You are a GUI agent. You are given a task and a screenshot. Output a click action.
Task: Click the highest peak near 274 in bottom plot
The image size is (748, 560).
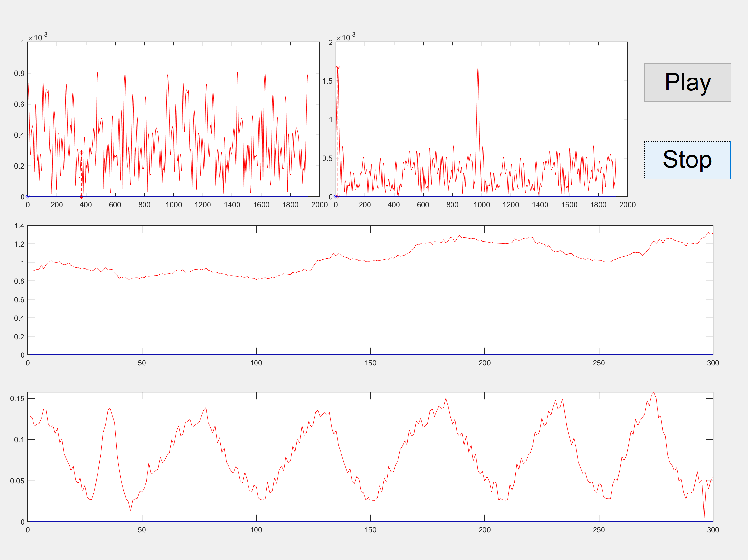654,393
